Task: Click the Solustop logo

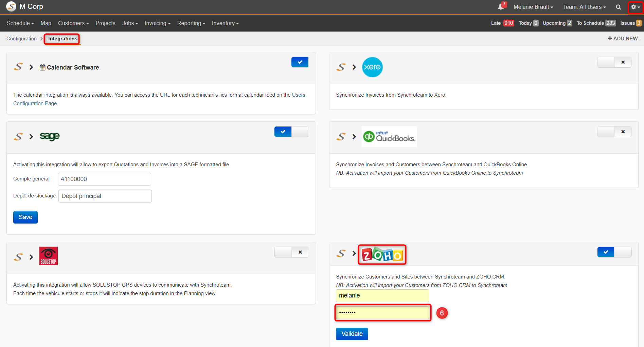Action: (x=48, y=256)
